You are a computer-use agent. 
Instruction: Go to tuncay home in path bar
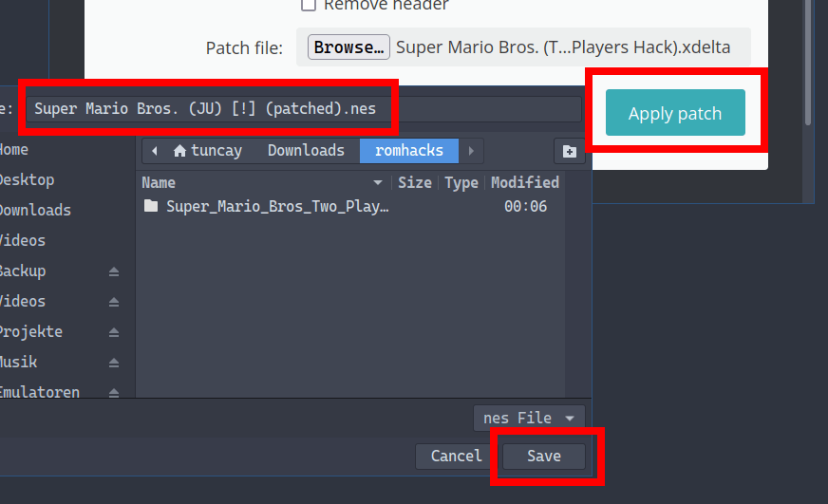coord(207,151)
